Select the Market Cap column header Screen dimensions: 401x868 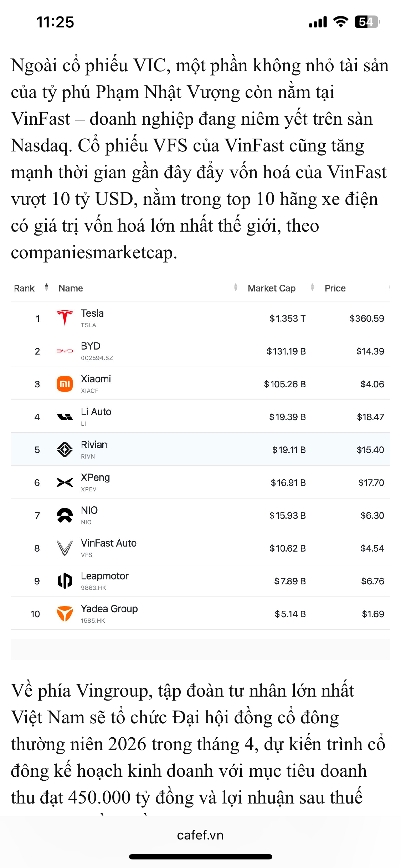pos(271,288)
